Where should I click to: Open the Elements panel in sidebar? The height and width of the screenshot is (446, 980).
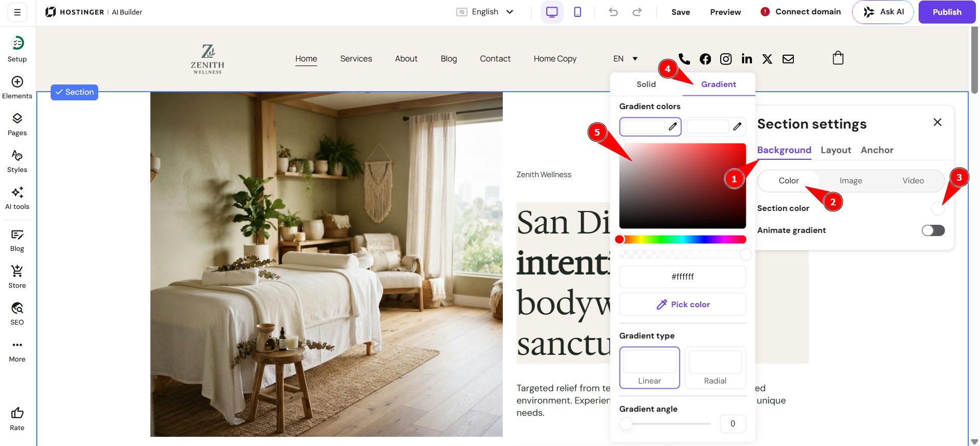pos(17,88)
